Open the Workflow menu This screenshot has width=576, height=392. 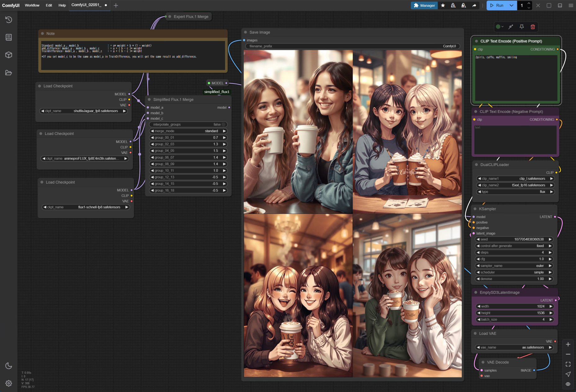[x=32, y=5]
